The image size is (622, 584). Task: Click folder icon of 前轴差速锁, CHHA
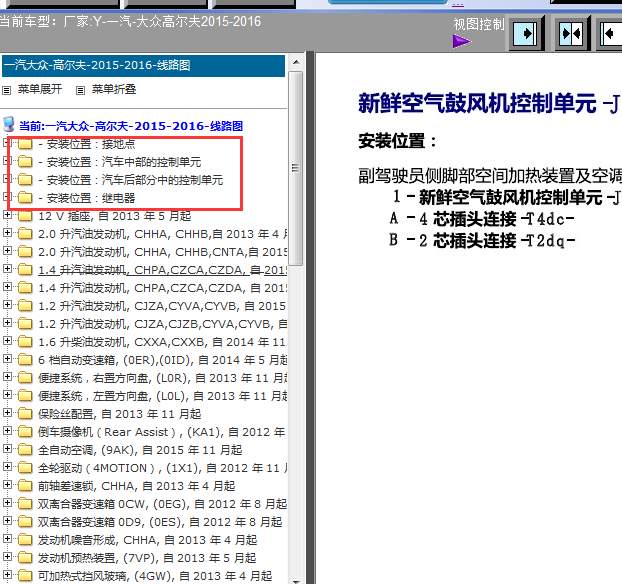click(x=25, y=486)
